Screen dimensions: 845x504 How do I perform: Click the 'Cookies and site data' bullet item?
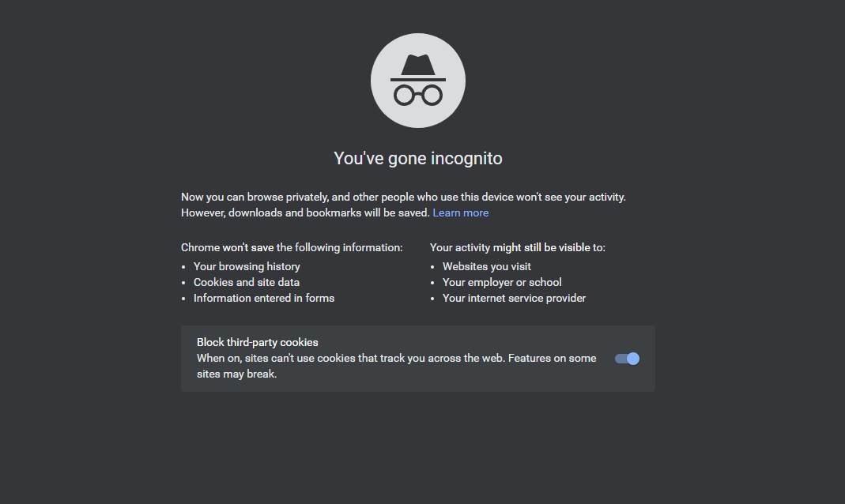click(x=247, y=282)
